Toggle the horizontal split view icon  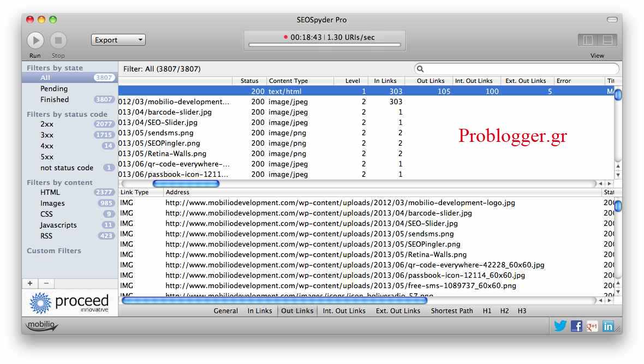[x=607, y=40]
